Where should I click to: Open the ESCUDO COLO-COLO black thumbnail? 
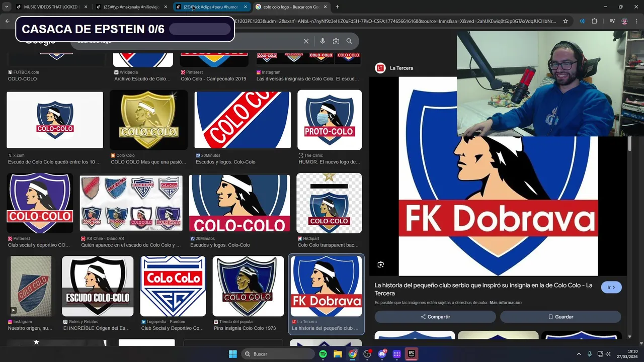click(98, 286)
